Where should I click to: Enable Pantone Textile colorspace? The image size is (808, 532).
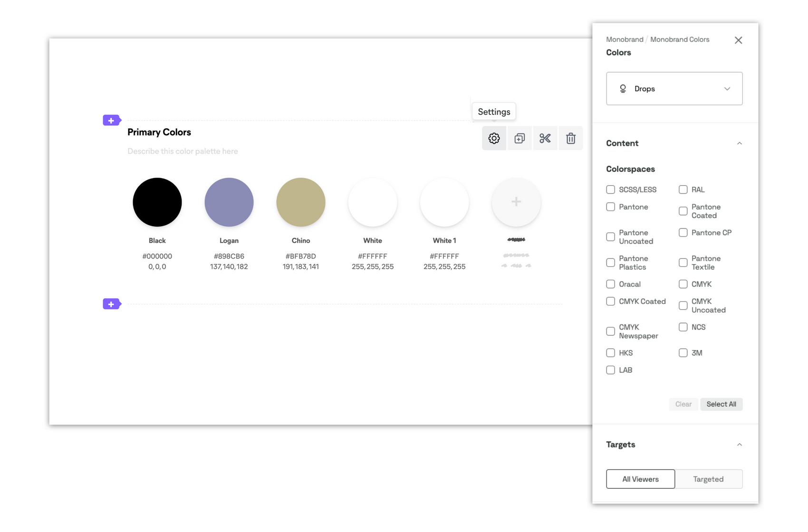pos(683,262)
